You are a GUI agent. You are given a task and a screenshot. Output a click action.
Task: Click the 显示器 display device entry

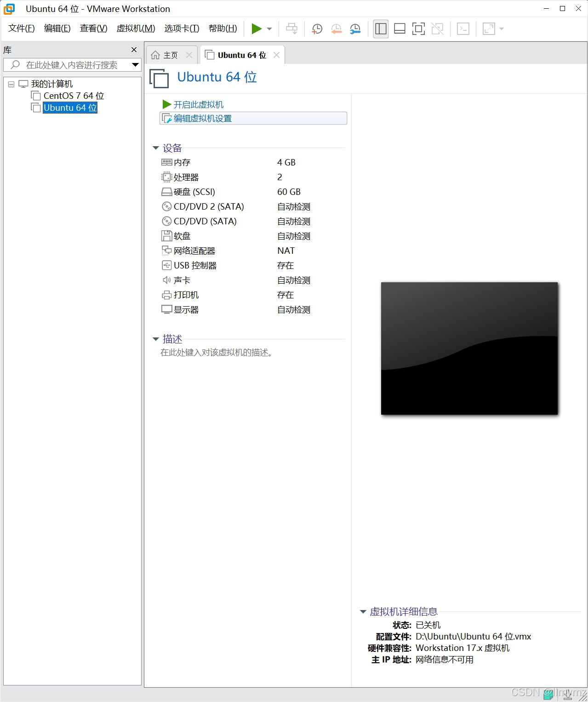[x=186, y=309]
